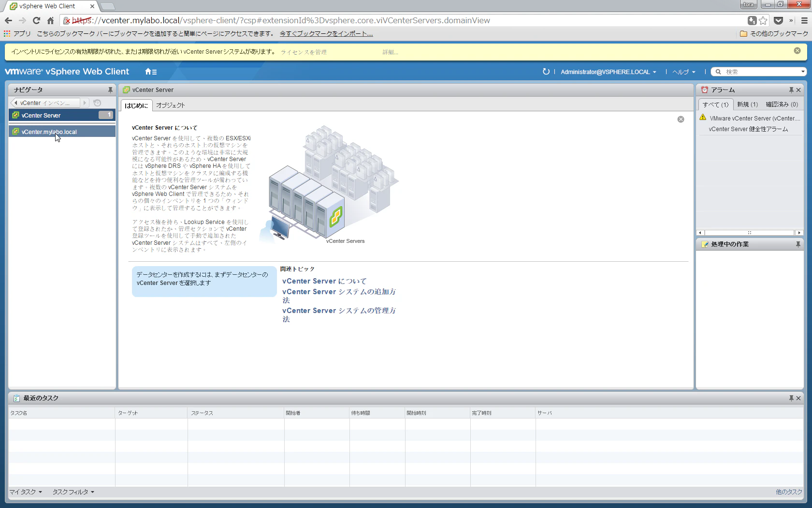Viewport: 812px width, 508px height.
Task: Open the Apps bookmark shortcut
Action: [17, 33]
